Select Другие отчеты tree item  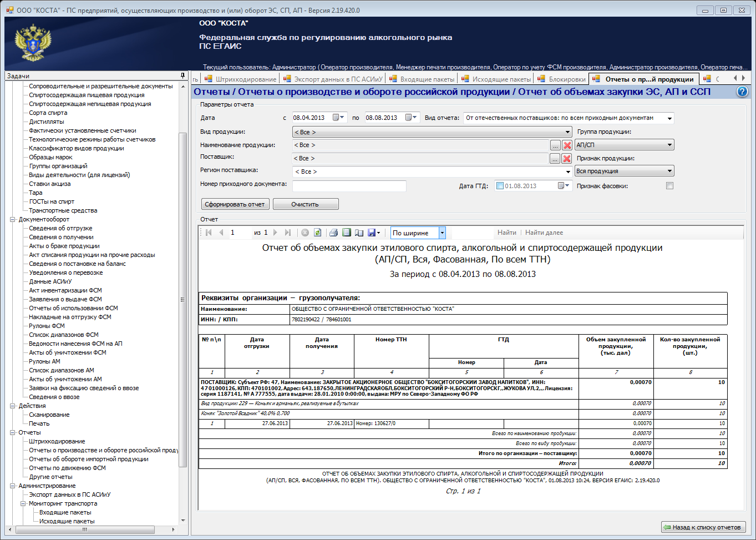(x=50, y=477)
